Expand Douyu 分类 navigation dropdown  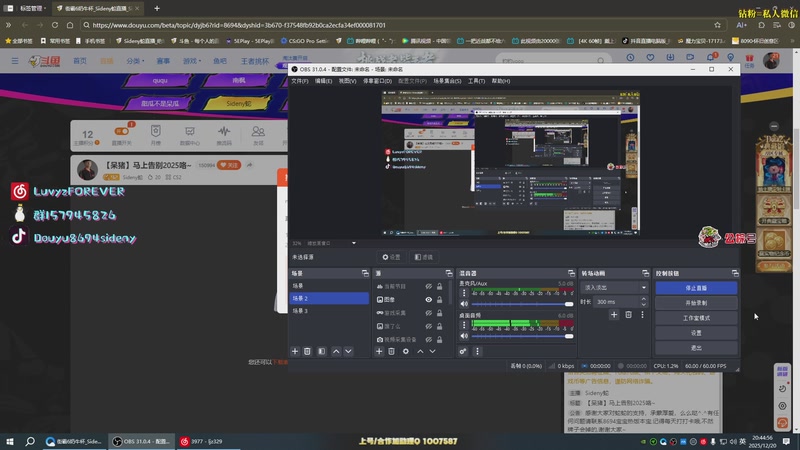135,61
